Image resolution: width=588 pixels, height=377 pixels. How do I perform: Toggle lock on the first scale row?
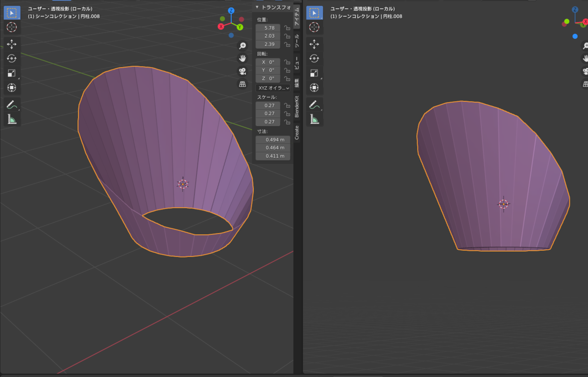coord(287,105)
